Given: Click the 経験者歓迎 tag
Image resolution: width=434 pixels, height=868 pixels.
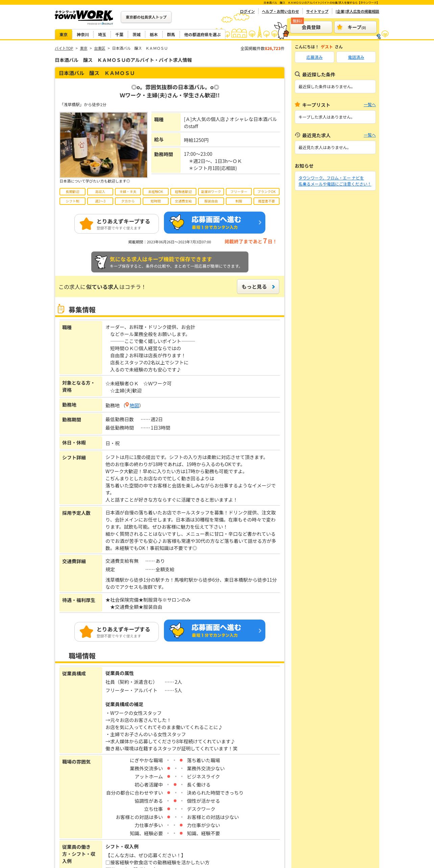Looking at the screenshot, I should click(x=183, y=192).
